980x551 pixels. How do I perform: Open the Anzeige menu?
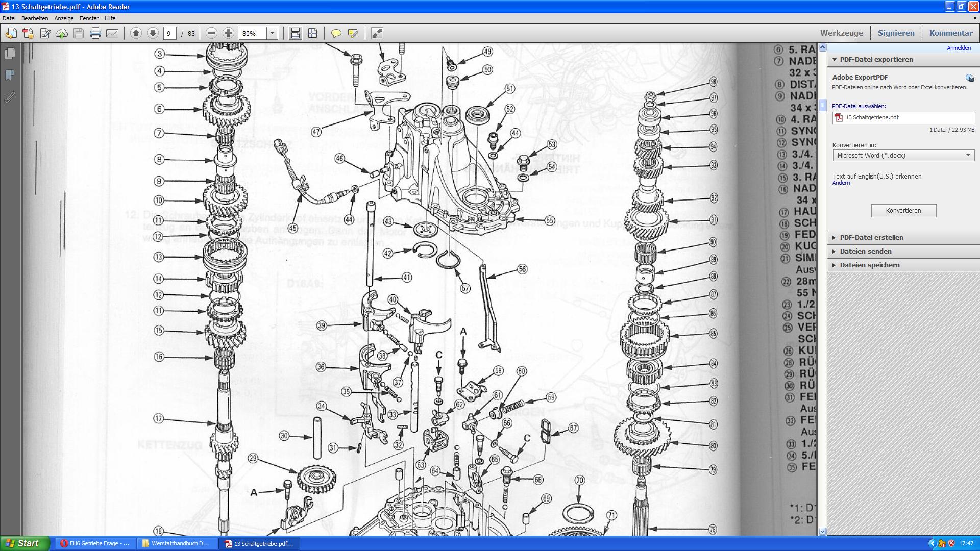click(64, 18)
